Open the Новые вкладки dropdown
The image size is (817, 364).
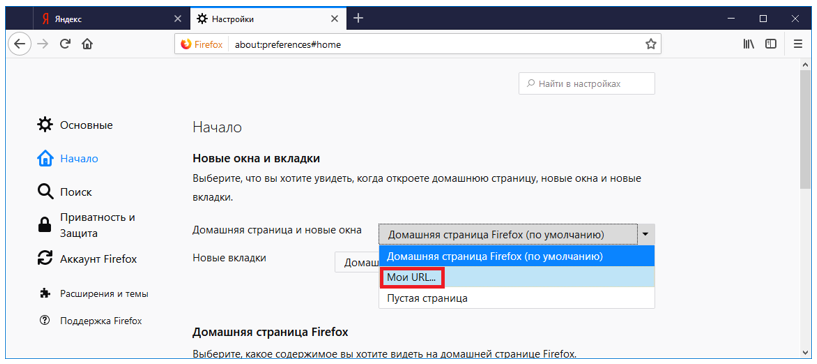coord(357,262)
